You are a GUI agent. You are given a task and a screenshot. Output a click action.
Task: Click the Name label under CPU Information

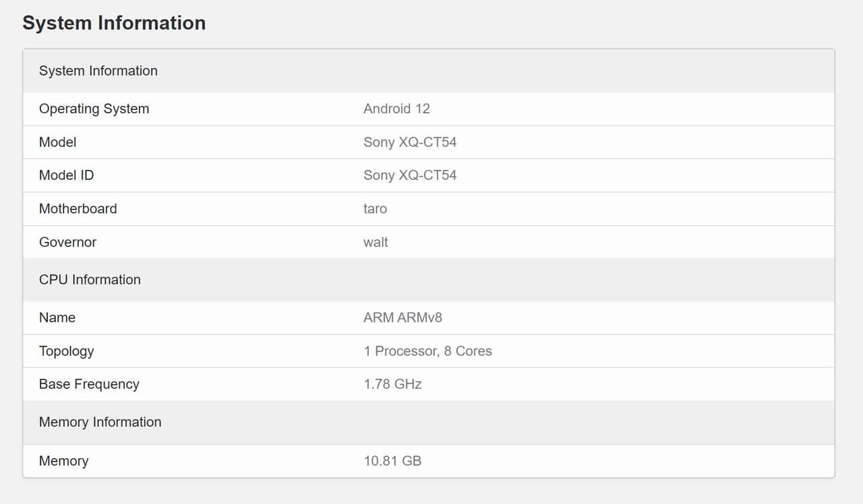[x=57, y=317]
